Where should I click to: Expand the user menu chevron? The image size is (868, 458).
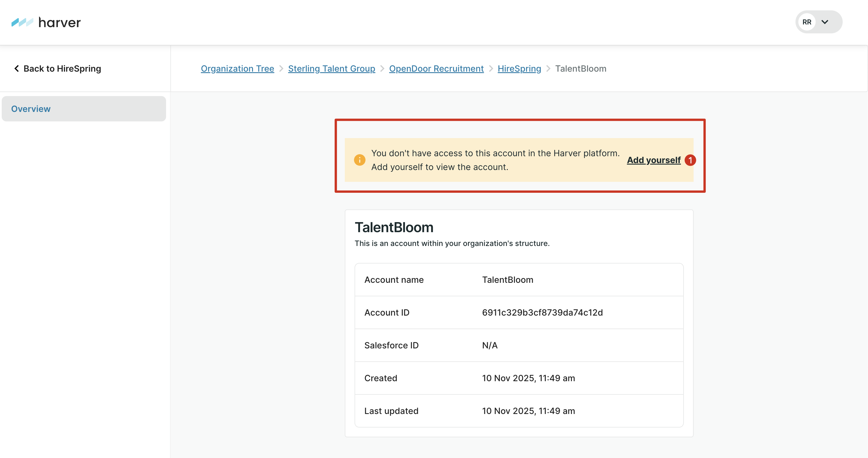[825, 22]
